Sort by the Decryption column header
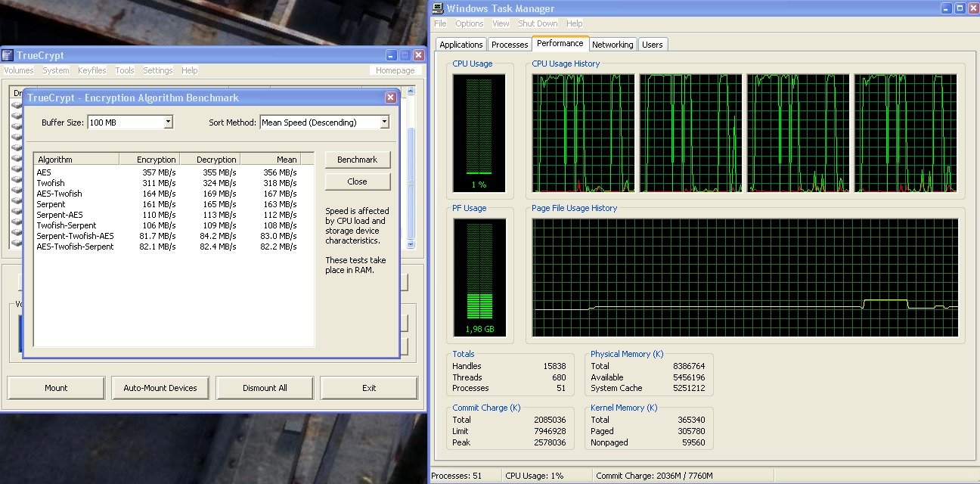 210,160
